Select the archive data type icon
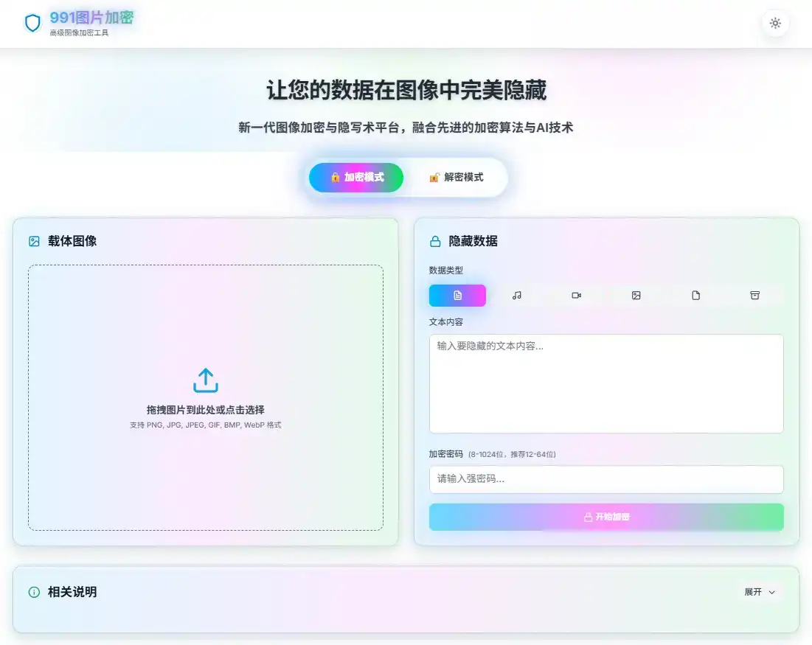 (754, 295)
